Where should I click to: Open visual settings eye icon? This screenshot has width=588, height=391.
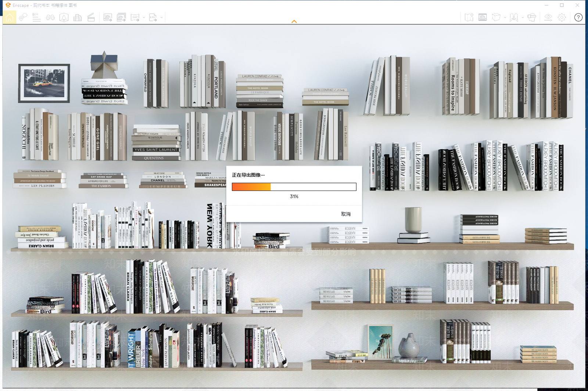tap(548, 17)
